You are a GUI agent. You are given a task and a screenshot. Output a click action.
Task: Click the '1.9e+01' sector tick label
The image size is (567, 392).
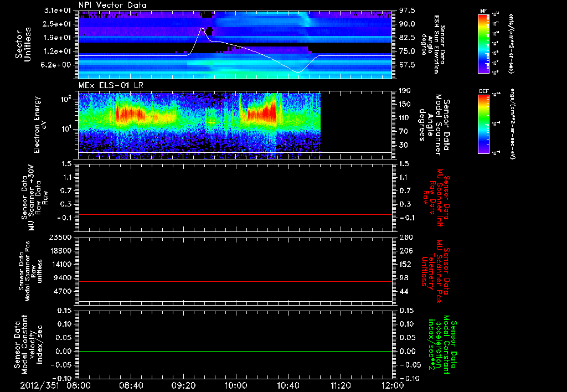tap(58, 38)
